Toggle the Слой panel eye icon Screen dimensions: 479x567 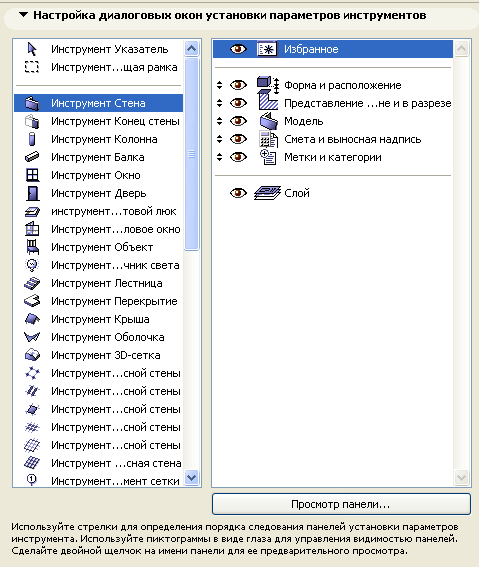click(x=238, y=193)
